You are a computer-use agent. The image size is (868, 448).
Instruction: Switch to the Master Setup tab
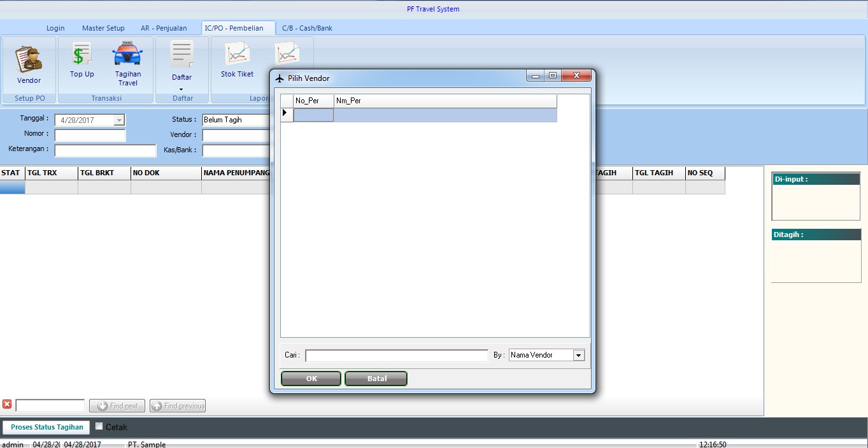(x=103, y=28)
